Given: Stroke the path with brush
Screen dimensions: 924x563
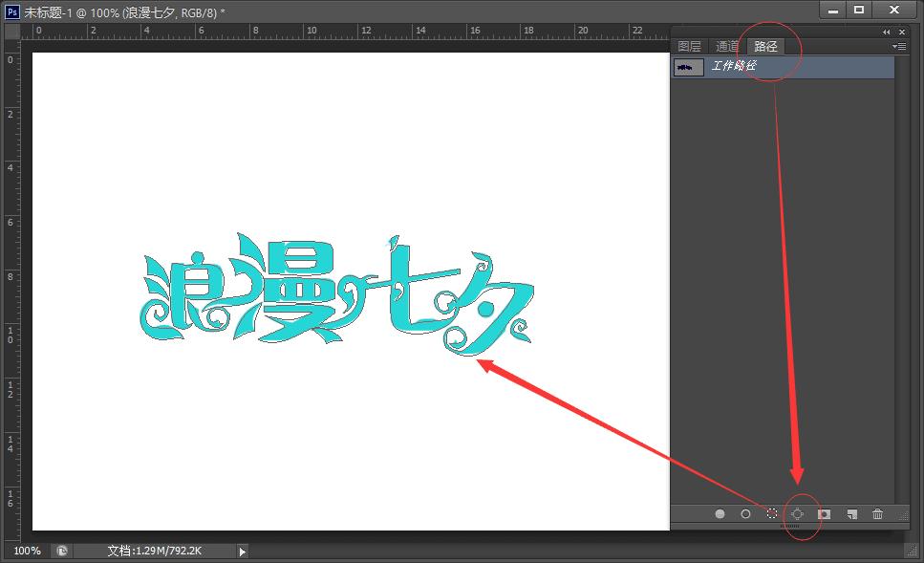Looking at the screenshot, I should [746, 513].
